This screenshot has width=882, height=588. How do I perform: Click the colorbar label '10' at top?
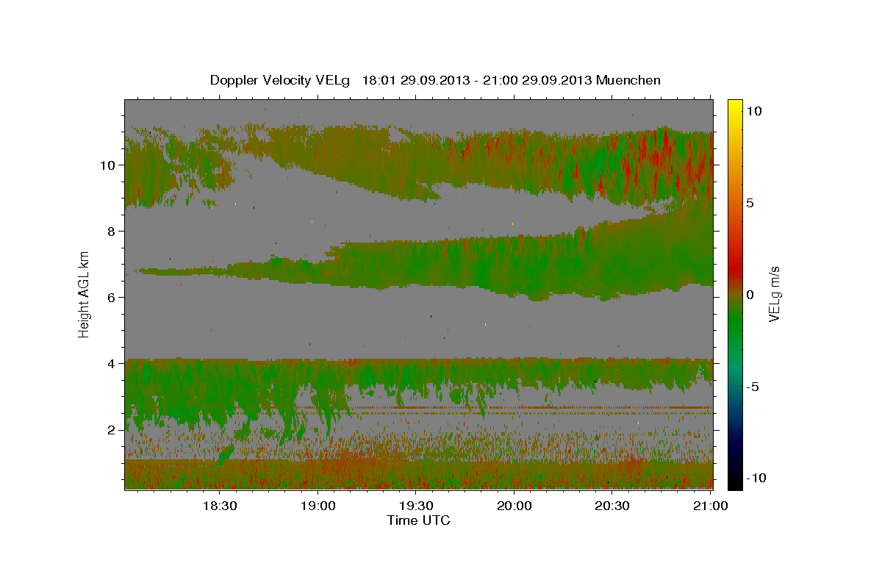754,111
